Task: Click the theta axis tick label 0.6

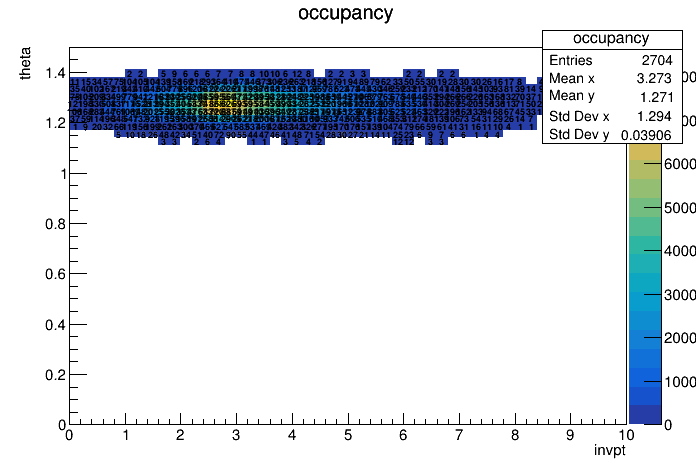Action: point(55,274)
